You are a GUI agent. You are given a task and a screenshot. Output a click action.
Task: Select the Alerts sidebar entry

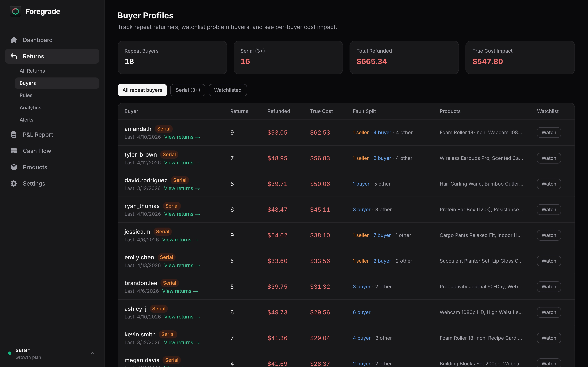point(27,119)
